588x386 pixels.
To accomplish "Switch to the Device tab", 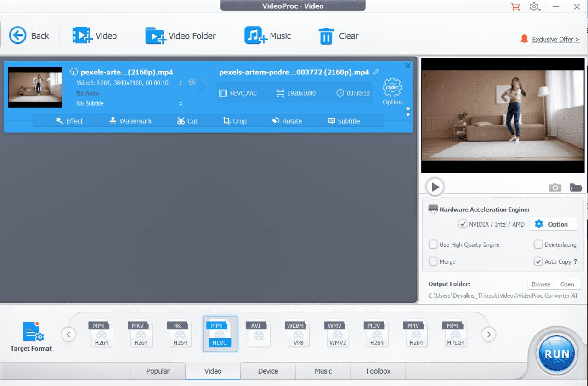I will pyautogui.click(x=268, y=371).
